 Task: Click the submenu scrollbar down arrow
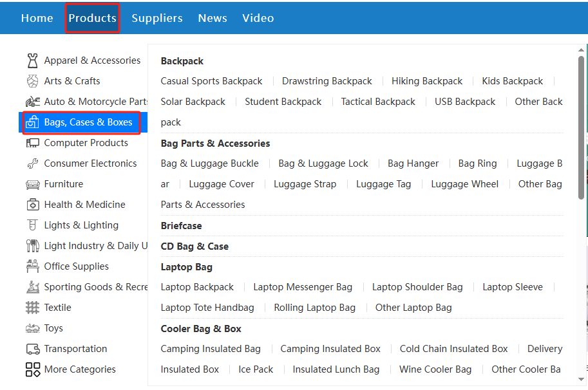click(x=581, y=380)
